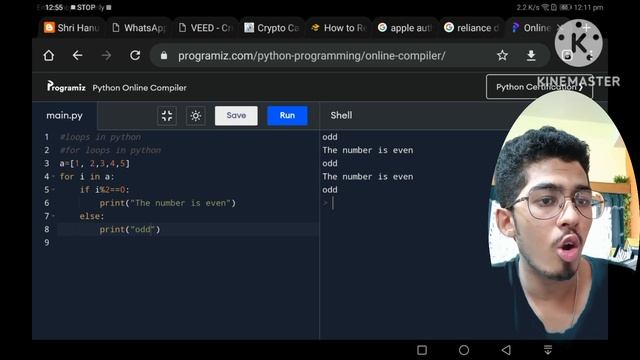Open the VEED browser tab
Viewport: 640px width, 360px height.
(206, 28)
